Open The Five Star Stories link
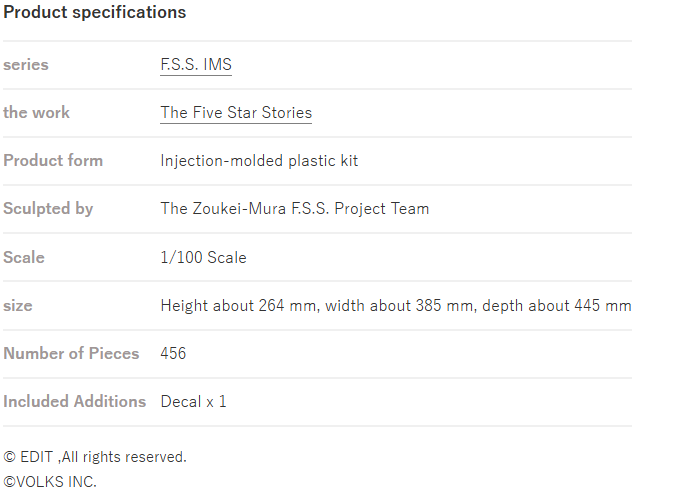 [236, 113]
